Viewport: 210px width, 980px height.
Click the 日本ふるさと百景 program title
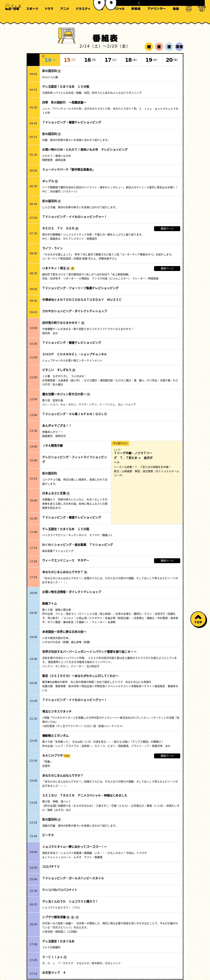[54, 493]
